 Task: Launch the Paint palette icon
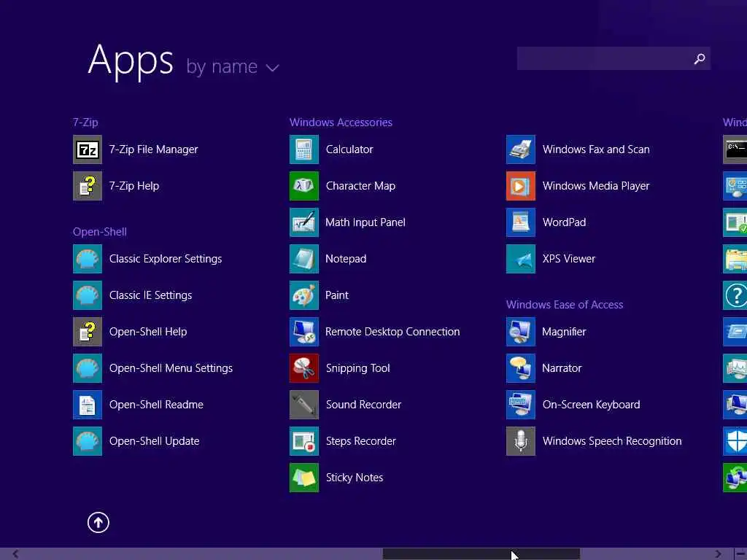pos(304,295)
